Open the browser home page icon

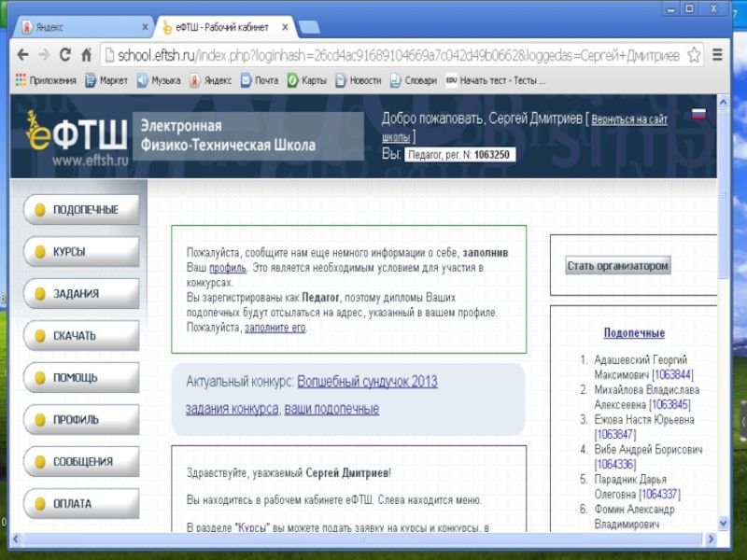point(86,55)
